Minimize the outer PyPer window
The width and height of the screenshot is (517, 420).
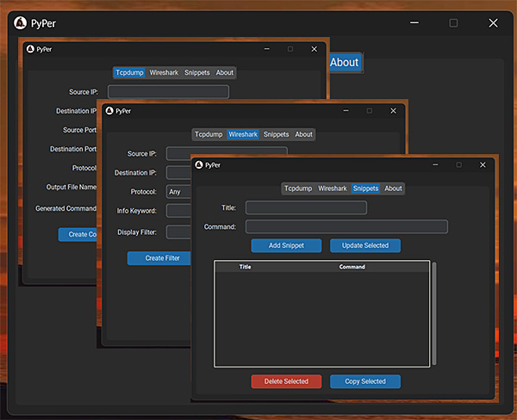414,22
